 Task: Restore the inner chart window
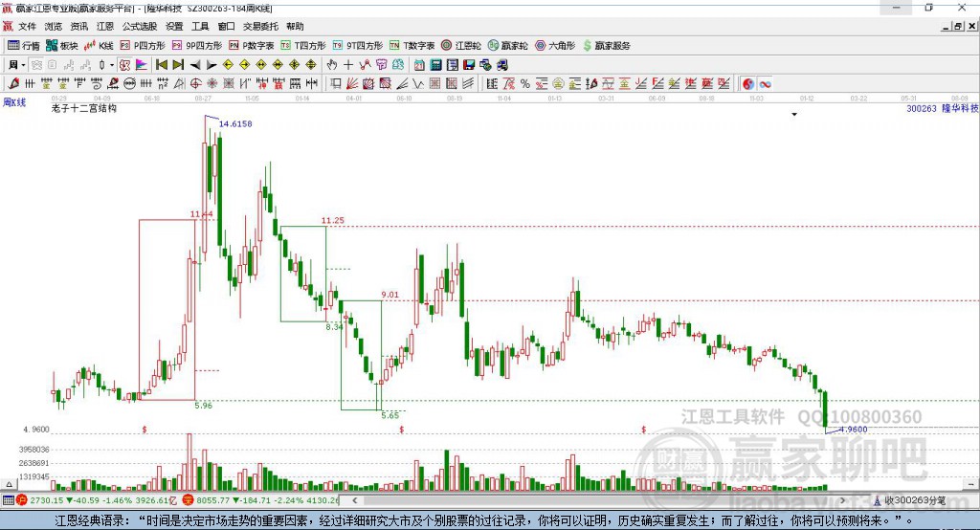tap(958, 26)
